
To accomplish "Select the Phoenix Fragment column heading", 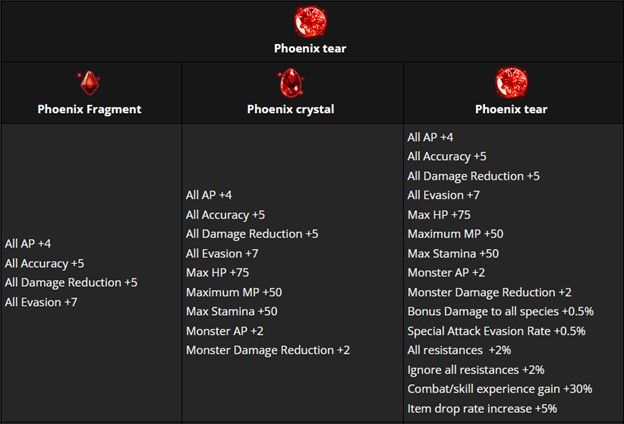I will click(89, 109).
